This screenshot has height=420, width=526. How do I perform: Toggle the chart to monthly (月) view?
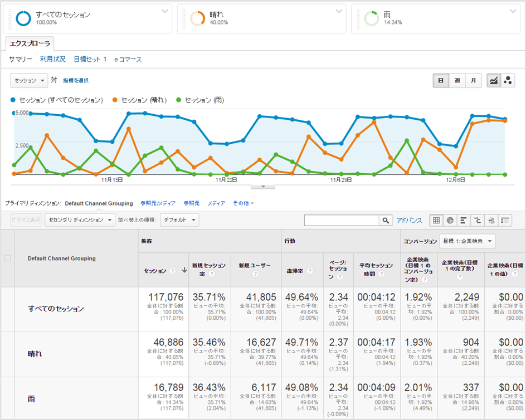tap(473, 81)
